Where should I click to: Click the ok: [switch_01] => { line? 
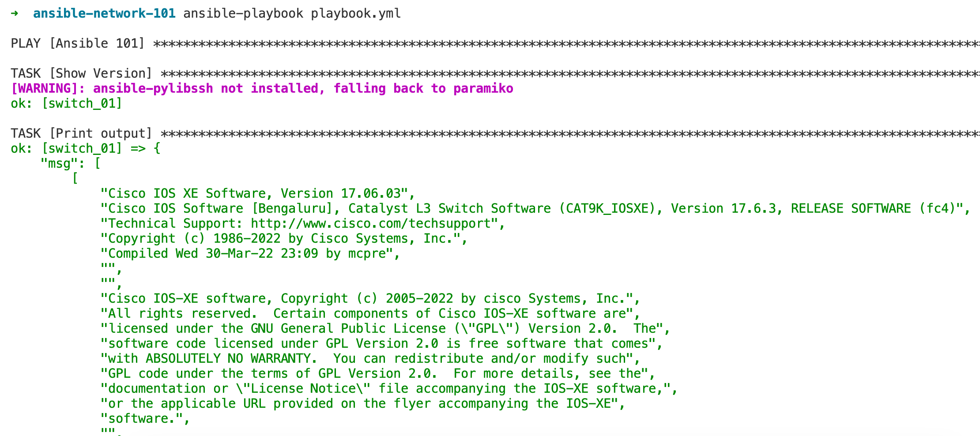coord(86,149)
